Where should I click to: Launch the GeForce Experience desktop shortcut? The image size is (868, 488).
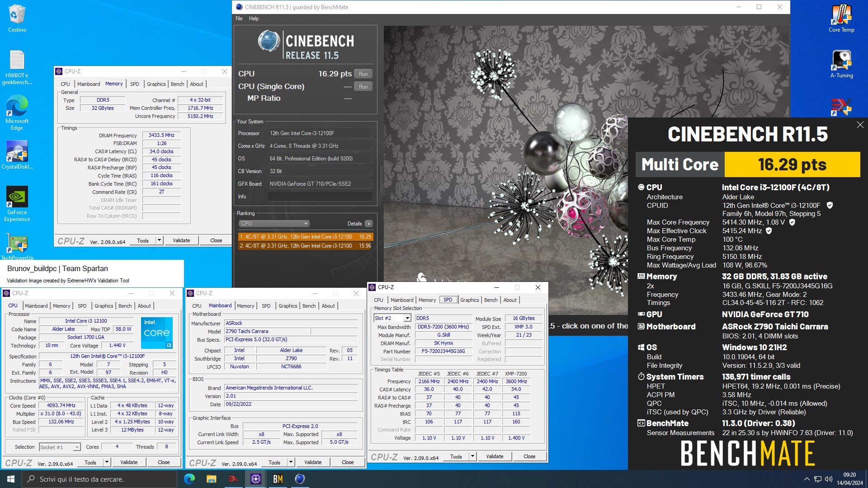[17, 204]
